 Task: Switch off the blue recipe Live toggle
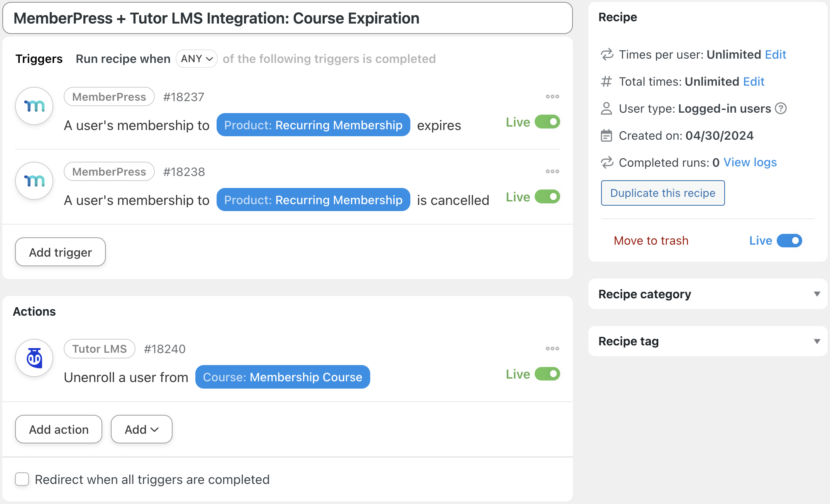coord(789,240)
